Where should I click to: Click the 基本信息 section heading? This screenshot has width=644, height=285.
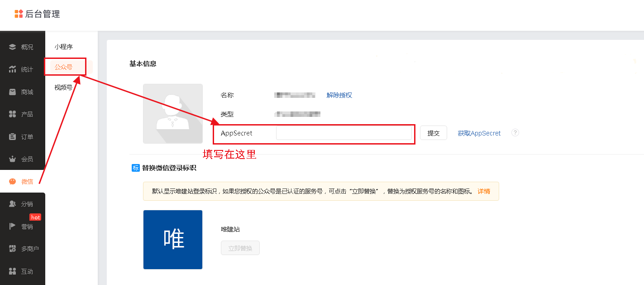pos(143,64)
